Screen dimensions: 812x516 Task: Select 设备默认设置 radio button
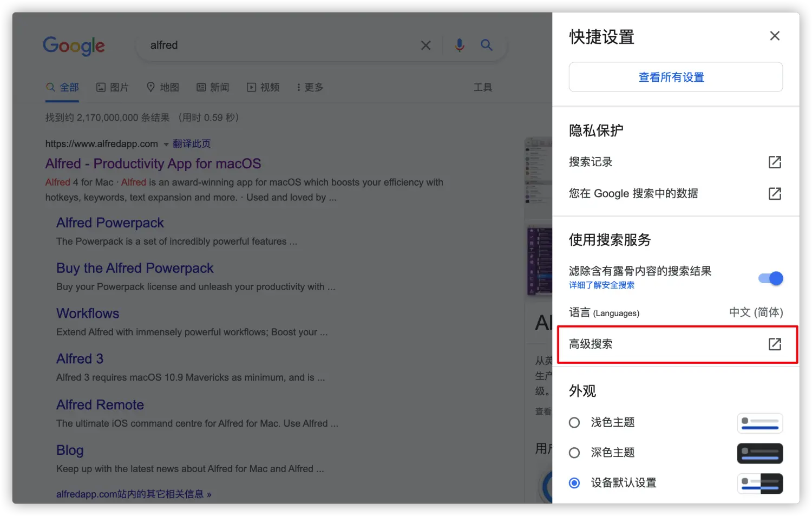[574, 483]
